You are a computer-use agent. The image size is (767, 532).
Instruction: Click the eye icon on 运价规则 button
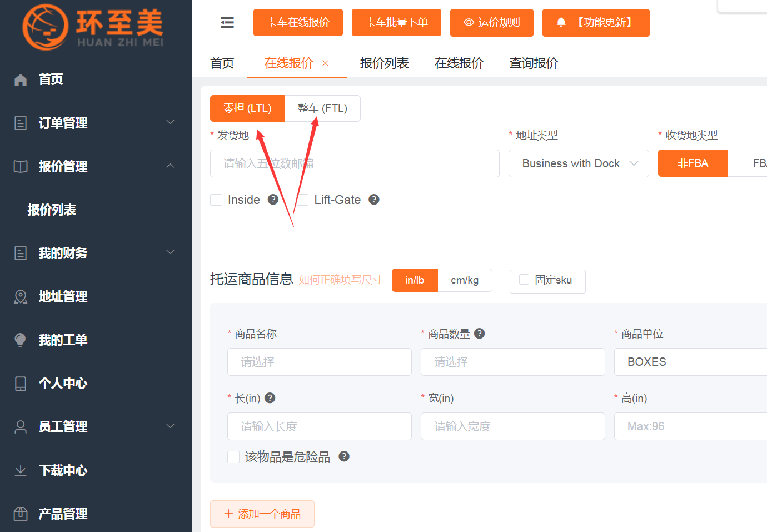pyautogui.click(x=469, y=22)
